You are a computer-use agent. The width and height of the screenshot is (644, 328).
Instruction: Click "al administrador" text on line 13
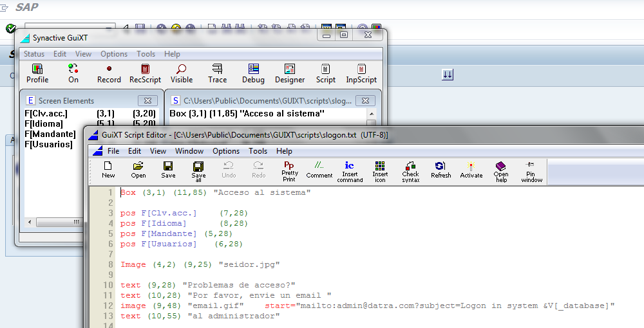click(234, 316)
